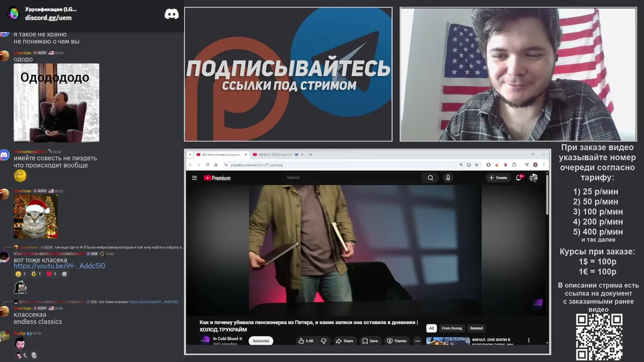Viewport: 644px width, 362px height.
Task: Click the 'endless classics' message text
Action: click(38, 322)
